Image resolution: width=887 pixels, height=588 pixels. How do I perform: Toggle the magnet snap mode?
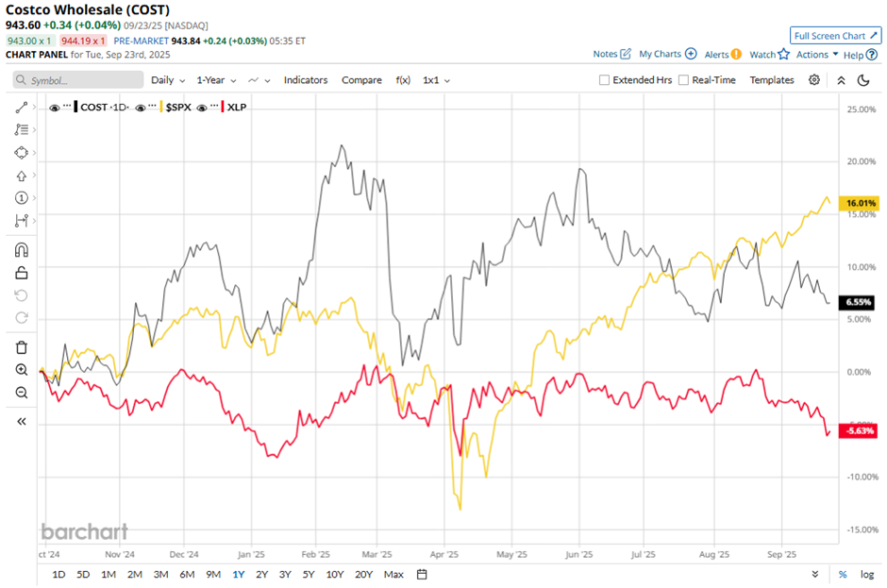(x=22, y=250)
